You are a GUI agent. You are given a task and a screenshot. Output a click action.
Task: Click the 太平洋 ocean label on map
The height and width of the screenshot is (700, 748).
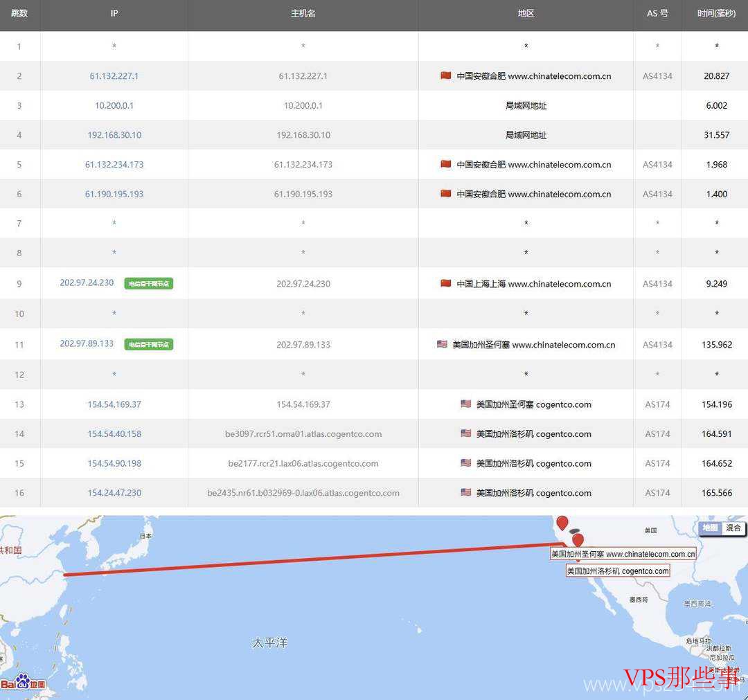[x=269, y=643]
